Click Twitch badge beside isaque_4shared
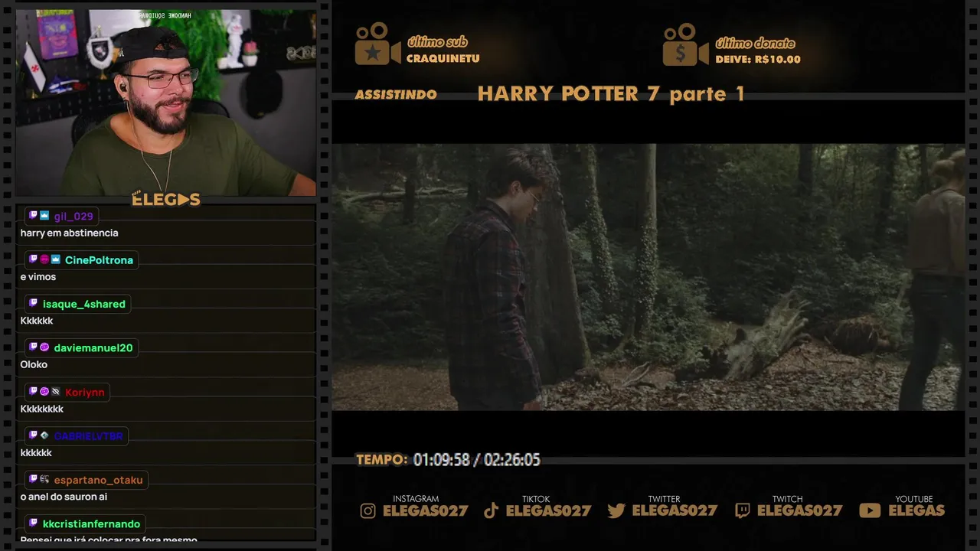This screenshot has width=980, height=551. [33, 304]
